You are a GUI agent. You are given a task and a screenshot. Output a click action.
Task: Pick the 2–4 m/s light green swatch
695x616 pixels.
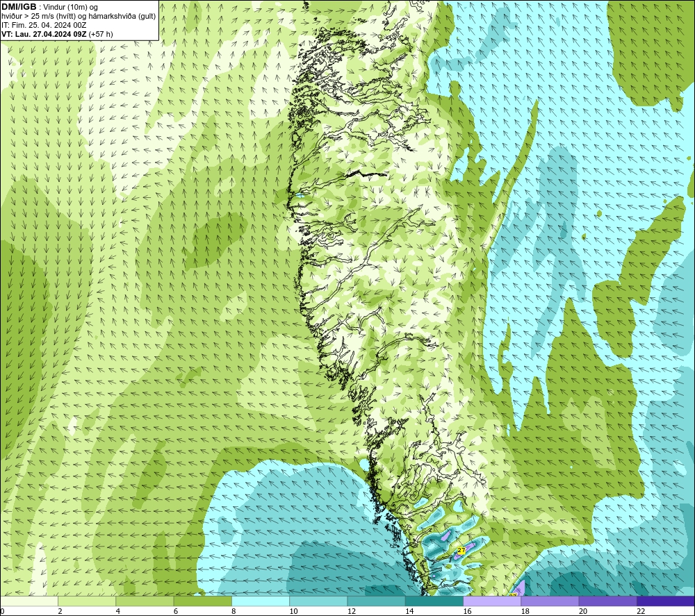tap(87, 601)
